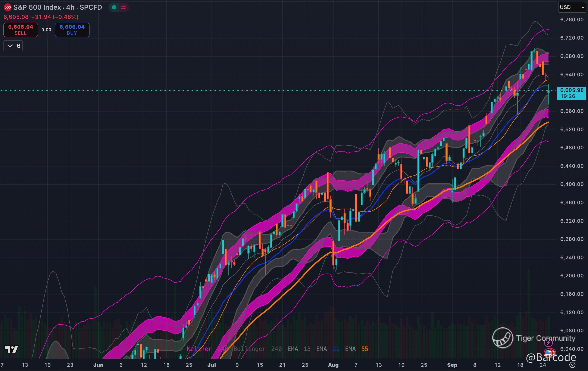Click the TradingView logo at bottom left
The height and width of the screenshot is (371, 588).
pyautogui.click(x=12, y=349)
